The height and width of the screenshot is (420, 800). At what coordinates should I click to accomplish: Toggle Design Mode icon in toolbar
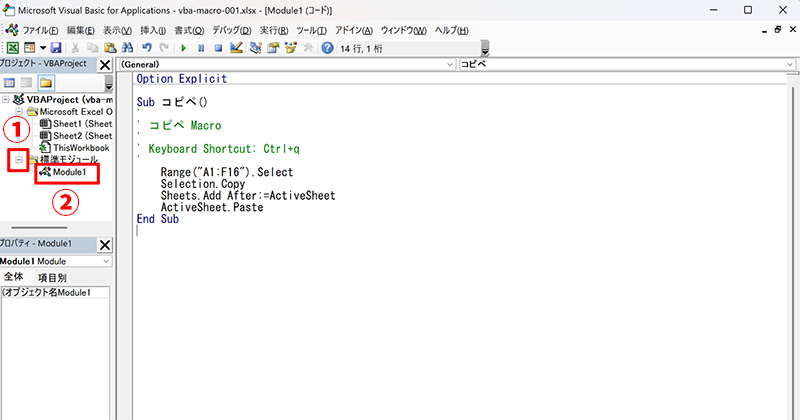pyautogui.click(x=236, y=47)
